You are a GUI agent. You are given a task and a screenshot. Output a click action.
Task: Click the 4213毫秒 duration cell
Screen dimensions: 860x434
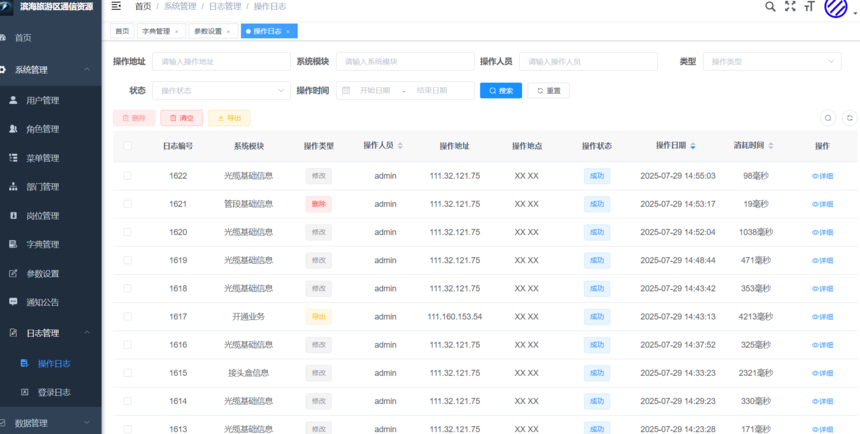coord(756,317)
